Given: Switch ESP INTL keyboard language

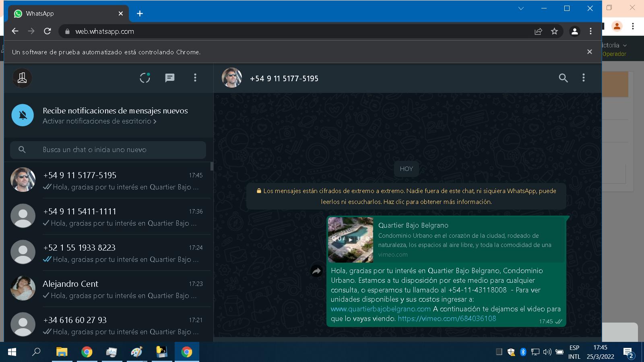Looking at the screenshot, I should [574, 352].
